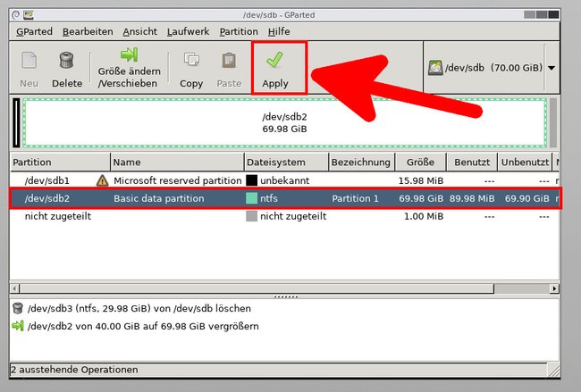Click the application icon in title bar
The width and height of the screenshot is (581, 392).
[29, 15]
